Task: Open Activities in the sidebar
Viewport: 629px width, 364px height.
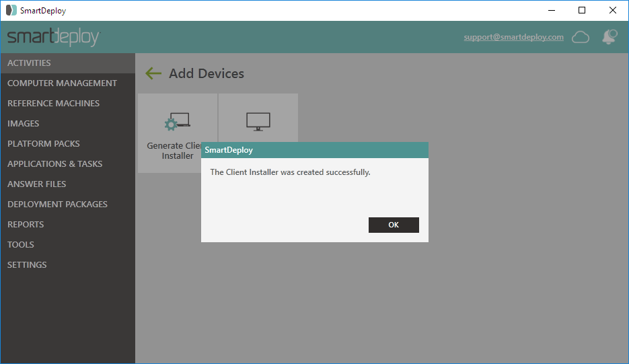Action: [68, 63]
